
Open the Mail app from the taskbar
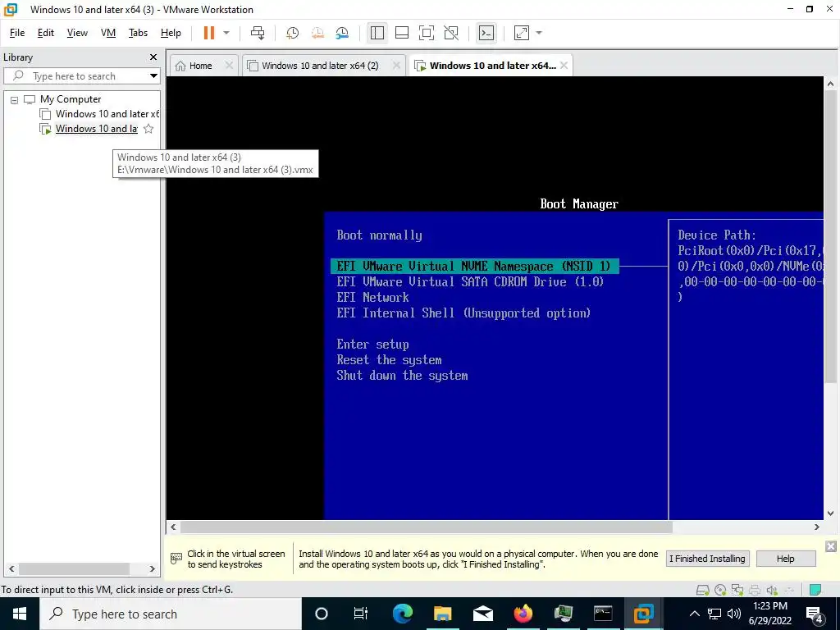482,614
